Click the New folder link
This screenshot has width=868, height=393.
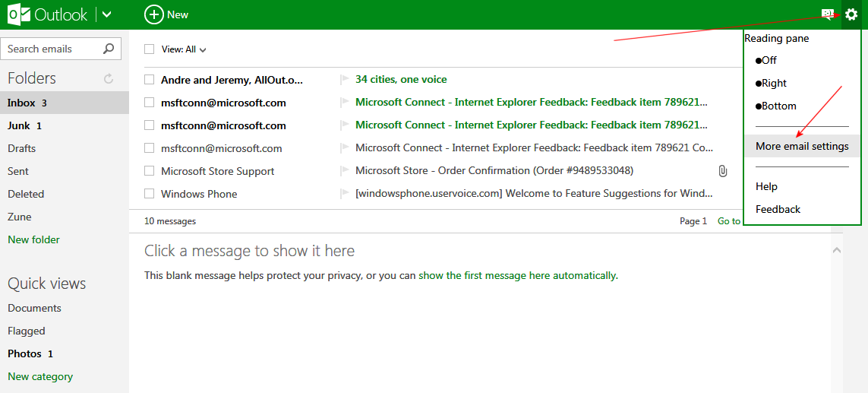(x=33, y=239)
